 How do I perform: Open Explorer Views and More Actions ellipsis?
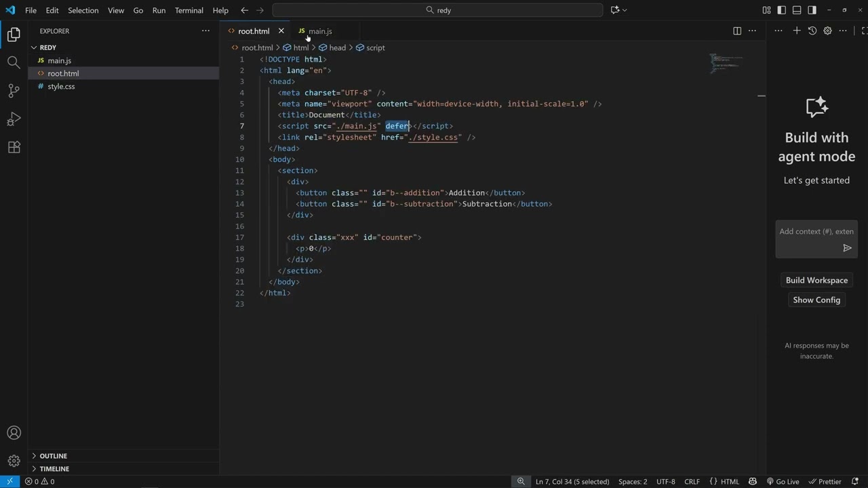point(205,30)
